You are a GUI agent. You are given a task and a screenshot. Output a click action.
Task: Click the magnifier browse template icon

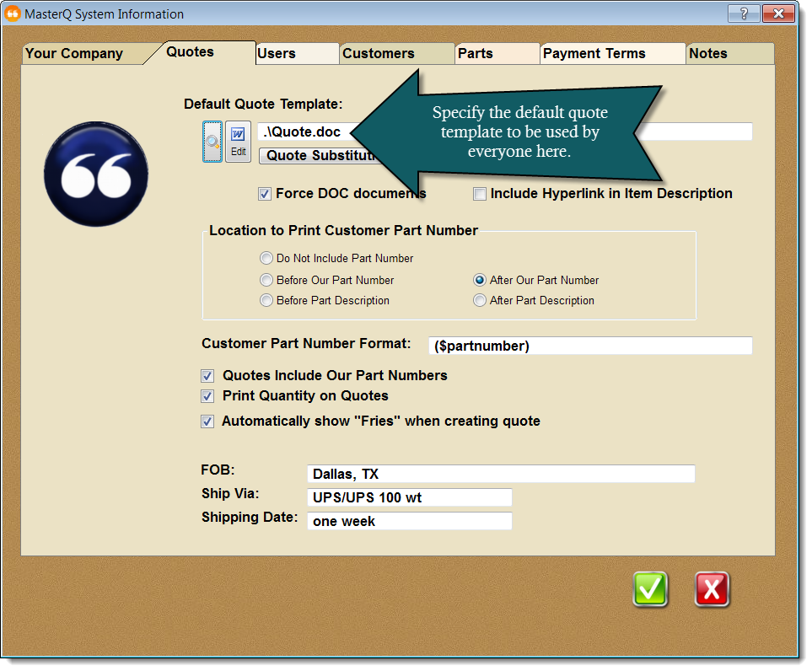(x=212, y=141)
